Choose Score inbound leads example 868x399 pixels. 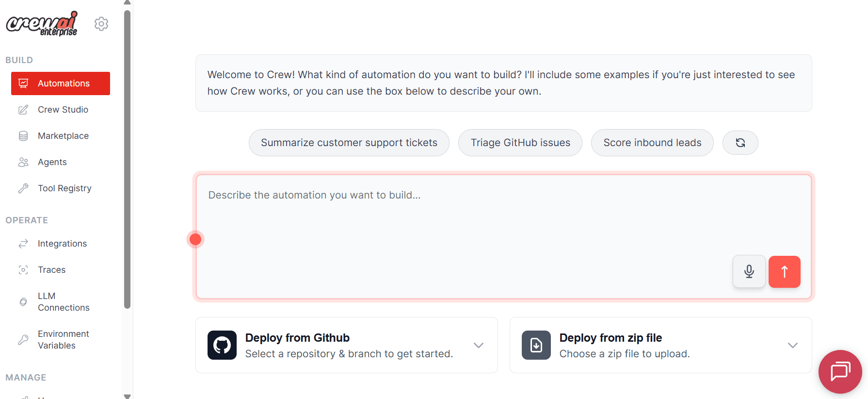pos(652,143)
